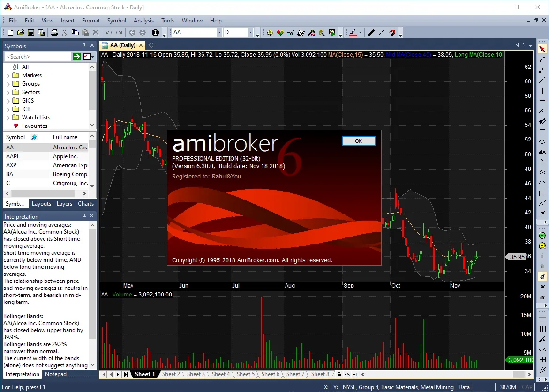Open the D interval dropdown

pyautogui.click(x=250, y=32)
